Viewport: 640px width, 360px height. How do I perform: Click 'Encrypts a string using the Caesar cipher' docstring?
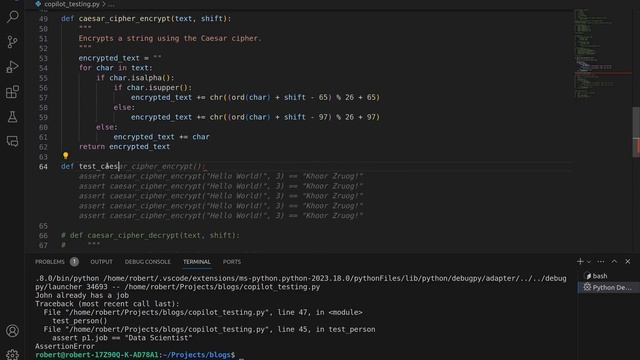pyautogui.click(x=170, y=38)
